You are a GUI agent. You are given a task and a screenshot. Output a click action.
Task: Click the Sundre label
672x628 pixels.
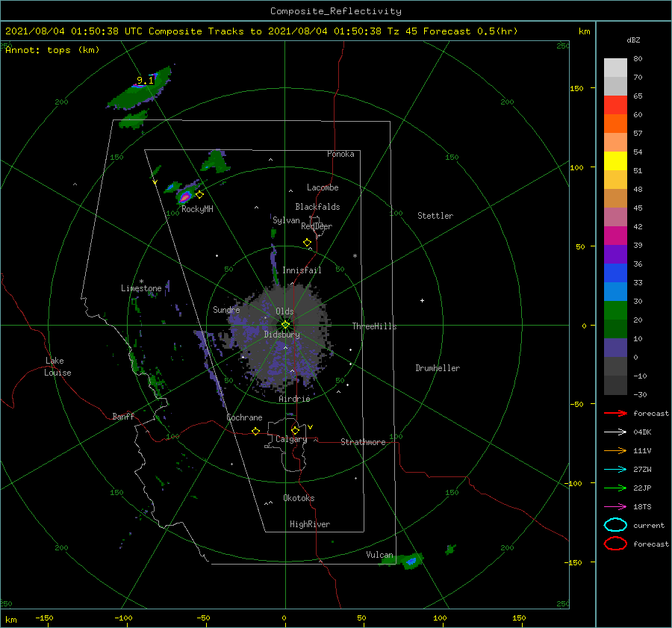226,309
